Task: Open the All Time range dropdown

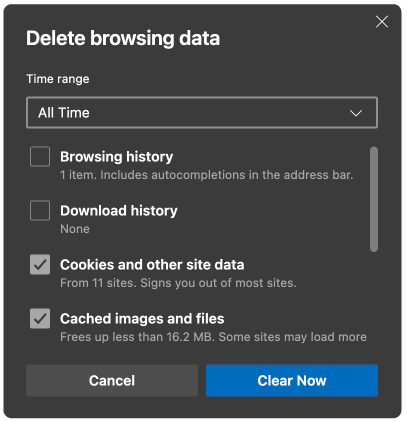Action: 202,113
